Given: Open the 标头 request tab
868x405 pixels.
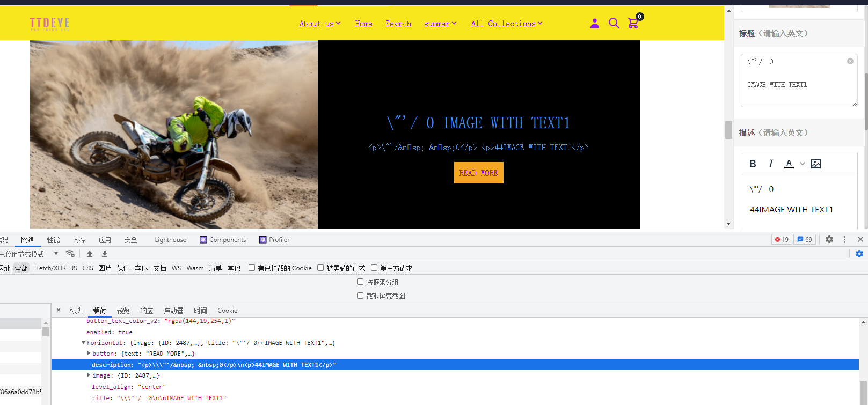Looking at the screenshot, I should [76, 311].
